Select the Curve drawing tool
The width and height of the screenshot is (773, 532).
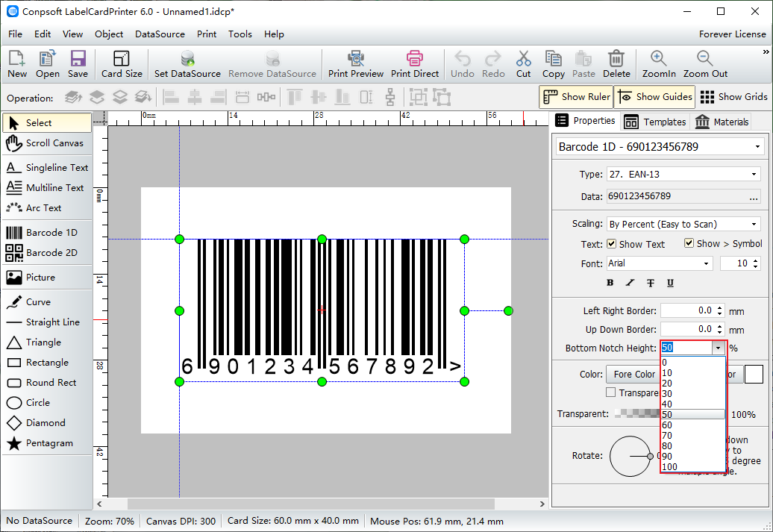click(x=47, y=301)
